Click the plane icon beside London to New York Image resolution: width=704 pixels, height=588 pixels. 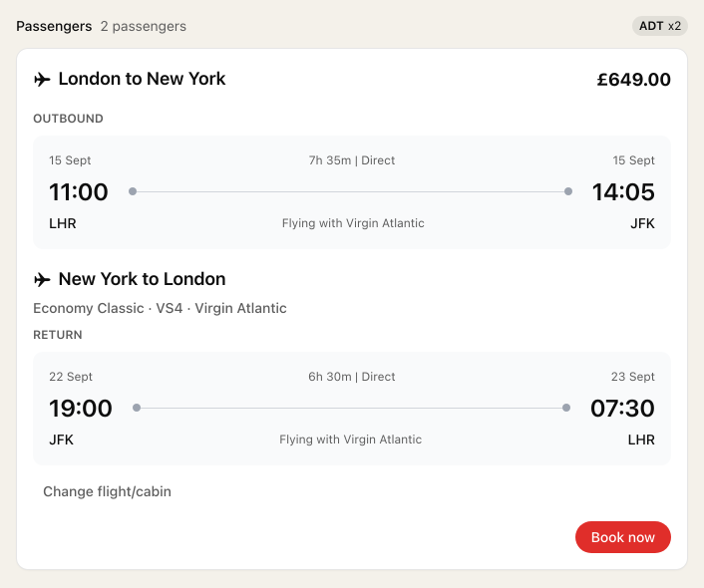click(x=42, y=79)
